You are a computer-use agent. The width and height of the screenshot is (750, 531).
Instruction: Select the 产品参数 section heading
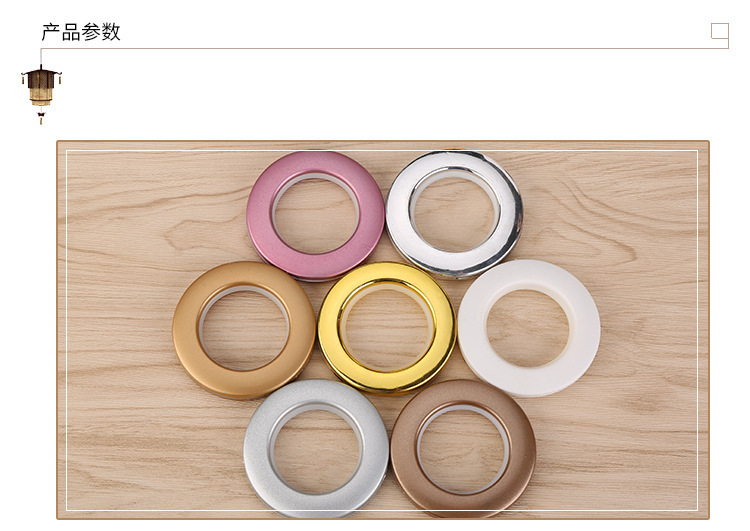pos(81,32)
